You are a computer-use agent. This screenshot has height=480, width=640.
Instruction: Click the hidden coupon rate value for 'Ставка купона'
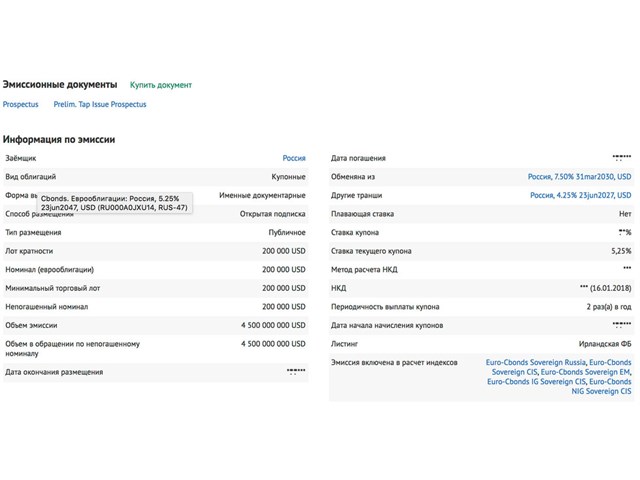[625, 232]
